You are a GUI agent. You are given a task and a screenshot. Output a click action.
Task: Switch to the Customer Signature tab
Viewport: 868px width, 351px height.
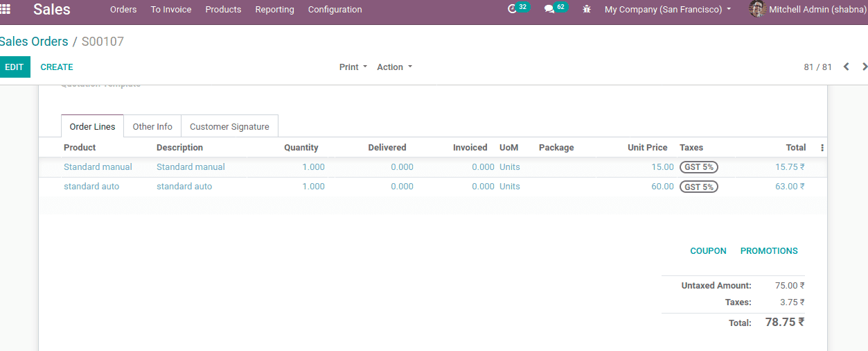[x=229, y=126]
